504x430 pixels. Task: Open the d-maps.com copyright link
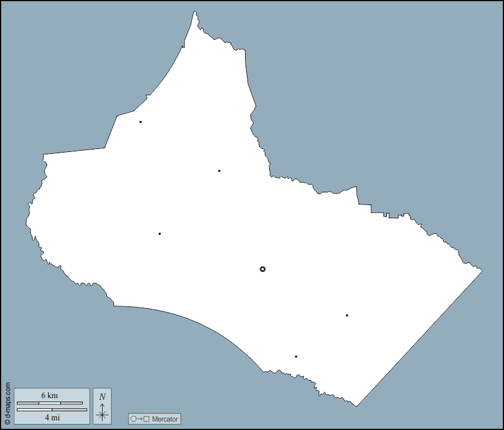click(7, 403)
